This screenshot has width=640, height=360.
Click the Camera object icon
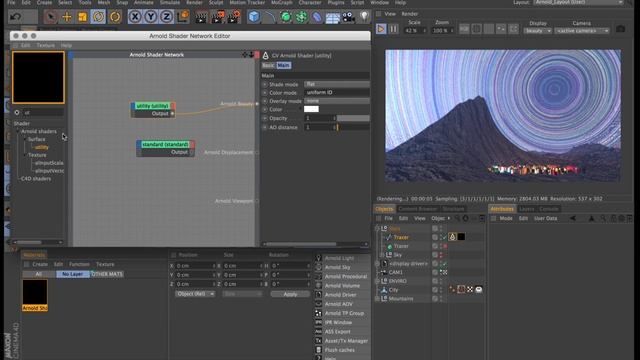tap(348, 17)
